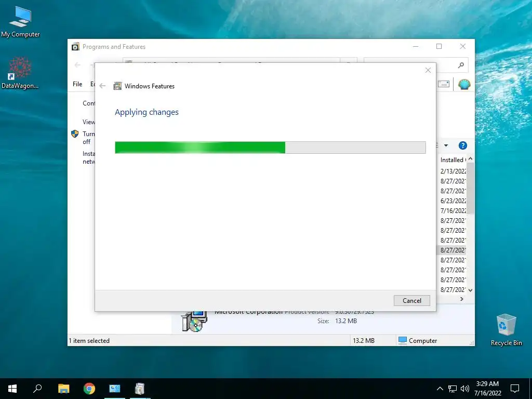Click the 13.2 MB status bar size
532x399 pixels.
coord(363,341)
